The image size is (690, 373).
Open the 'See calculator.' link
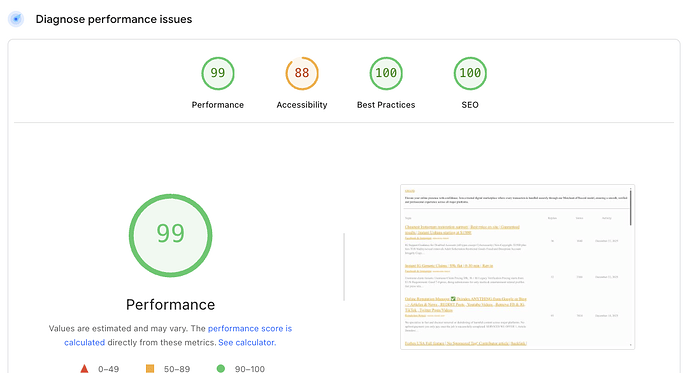(247, 342)
